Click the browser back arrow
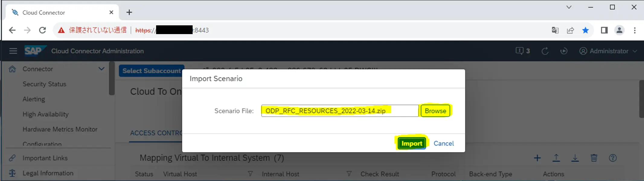 [x=12, y=30]
